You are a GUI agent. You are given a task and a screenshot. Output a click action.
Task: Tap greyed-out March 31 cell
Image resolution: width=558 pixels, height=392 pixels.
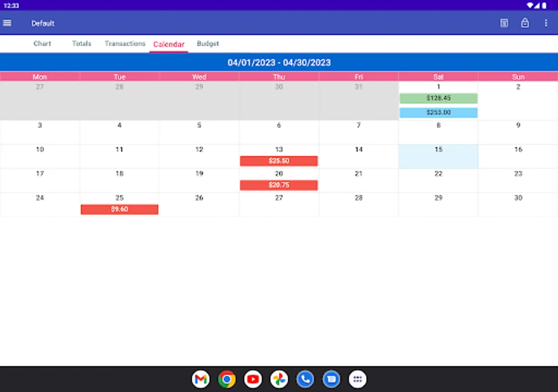coord(359,101)
